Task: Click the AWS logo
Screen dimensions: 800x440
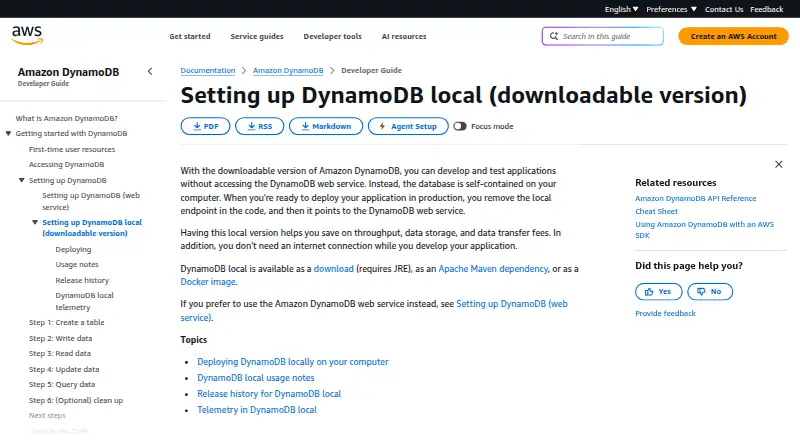Action: point(28,35)
